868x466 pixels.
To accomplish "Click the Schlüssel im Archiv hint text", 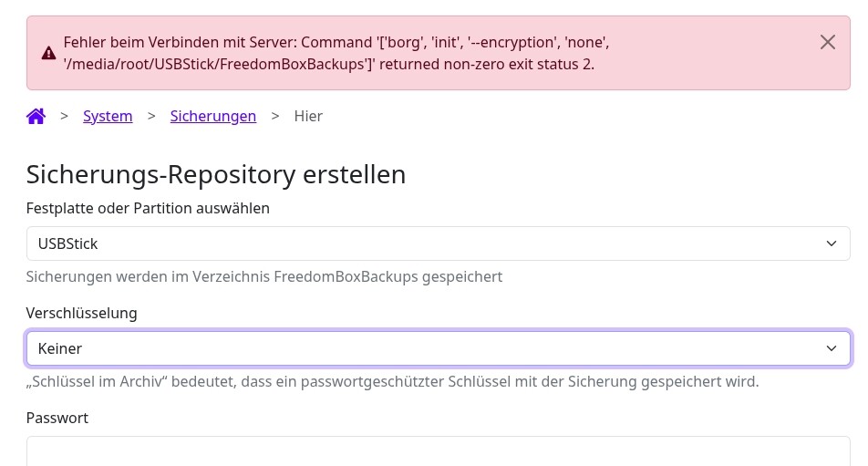I will click(392, 381).
